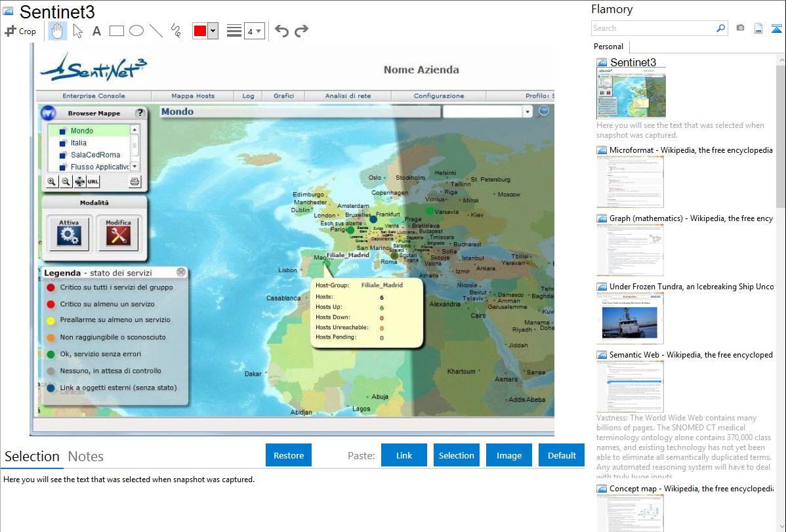
Task: Click the camera capture icon
Action: pyautogui.click(x=740, y=28)
